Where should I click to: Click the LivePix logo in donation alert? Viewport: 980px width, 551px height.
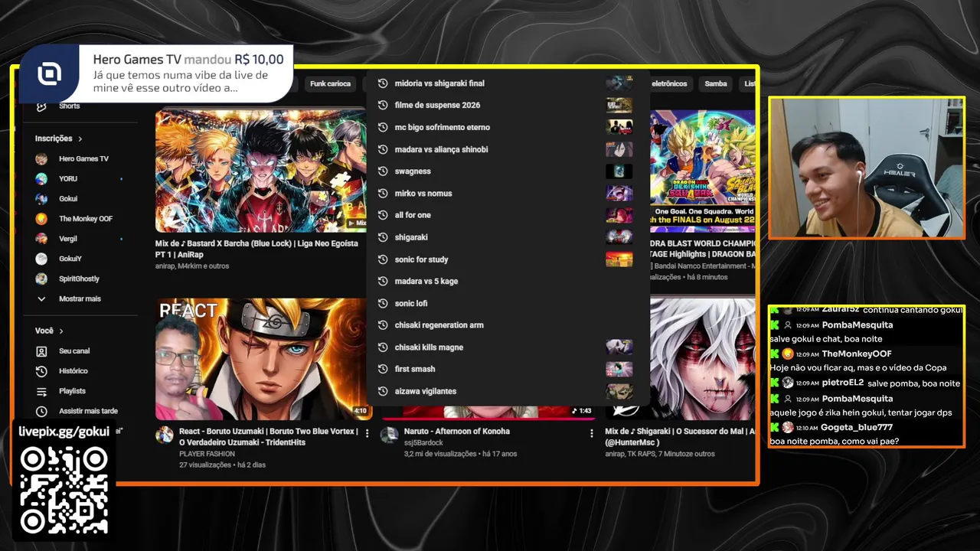click(x=50, y=74)
